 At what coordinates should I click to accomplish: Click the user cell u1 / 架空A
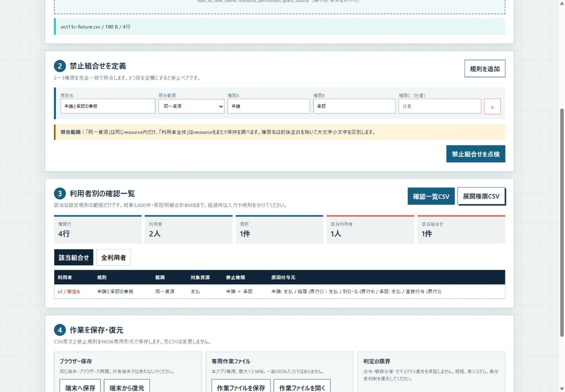69,292
